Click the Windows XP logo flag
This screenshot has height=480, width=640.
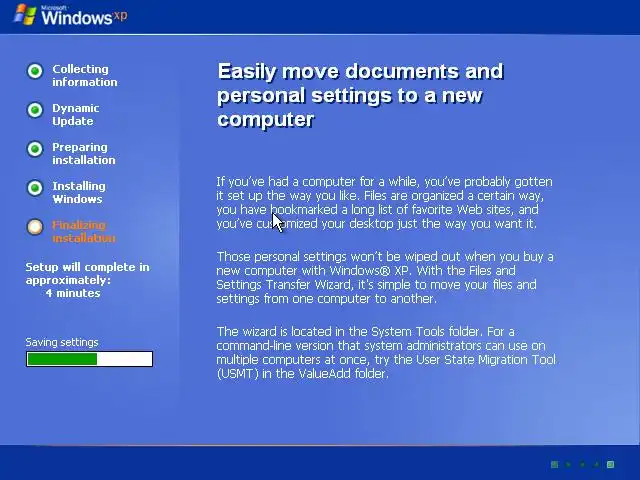(x=25, y=15)
